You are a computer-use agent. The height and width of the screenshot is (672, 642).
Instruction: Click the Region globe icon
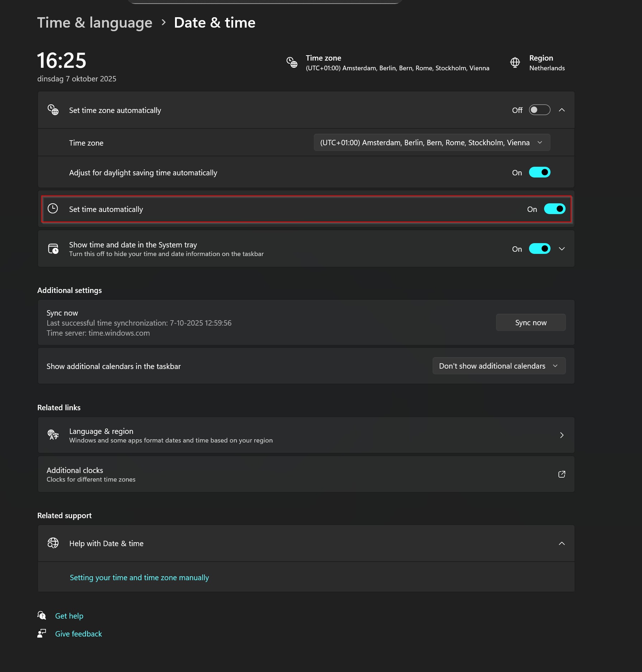point(515,62)
